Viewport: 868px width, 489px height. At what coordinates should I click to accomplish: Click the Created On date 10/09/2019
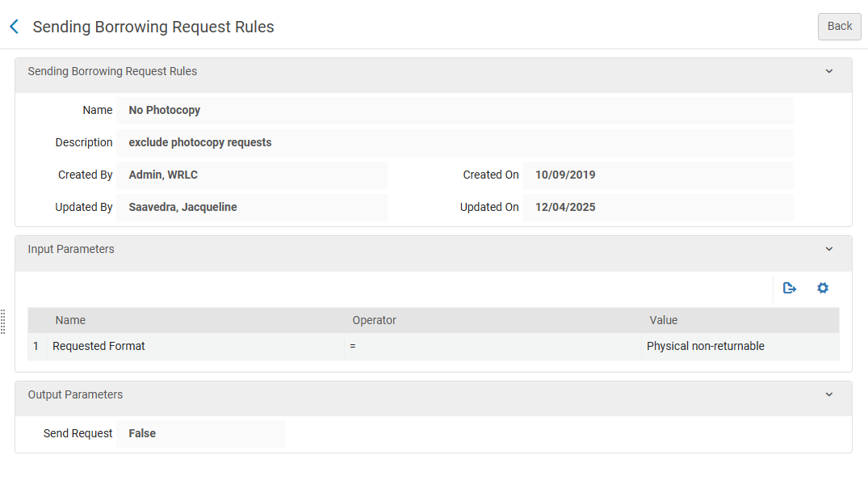[657, 175]
